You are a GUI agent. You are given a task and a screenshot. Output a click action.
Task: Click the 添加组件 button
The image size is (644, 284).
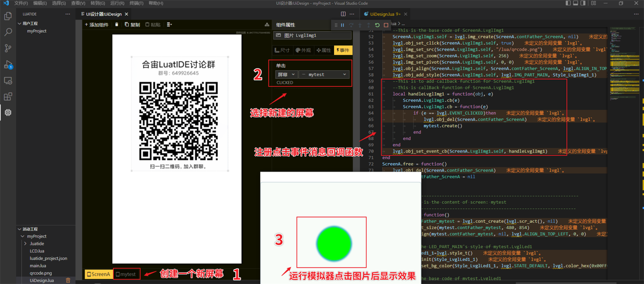(x=96, y=25)
